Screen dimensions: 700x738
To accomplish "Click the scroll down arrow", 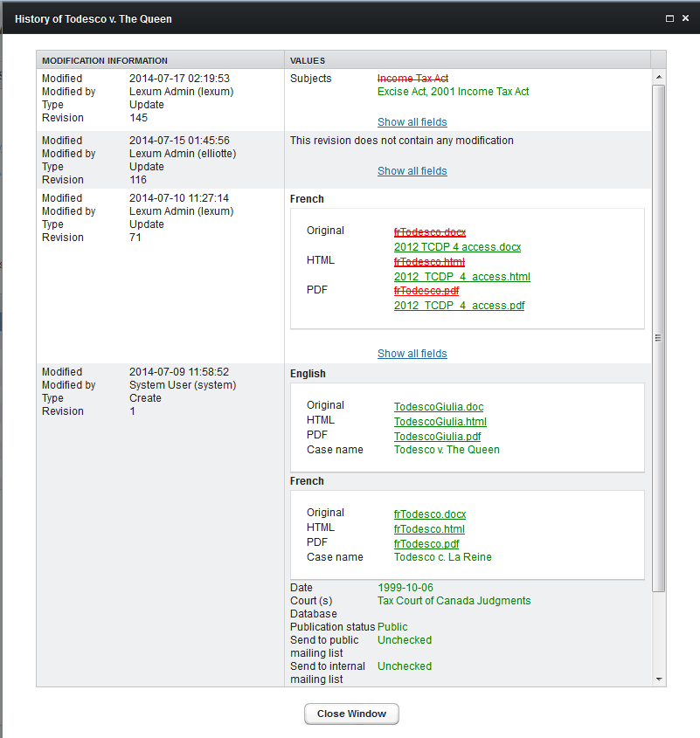I will pyautogui.click(x=659, y=679).
